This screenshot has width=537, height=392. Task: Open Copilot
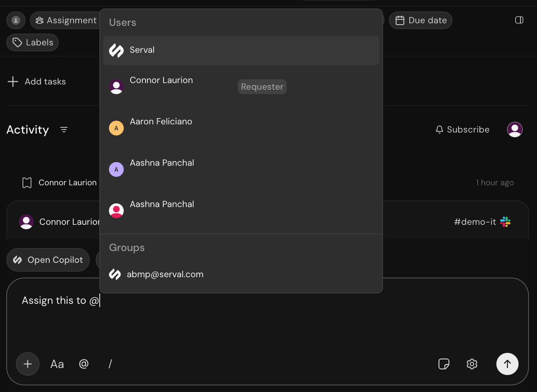coord(48,260)
